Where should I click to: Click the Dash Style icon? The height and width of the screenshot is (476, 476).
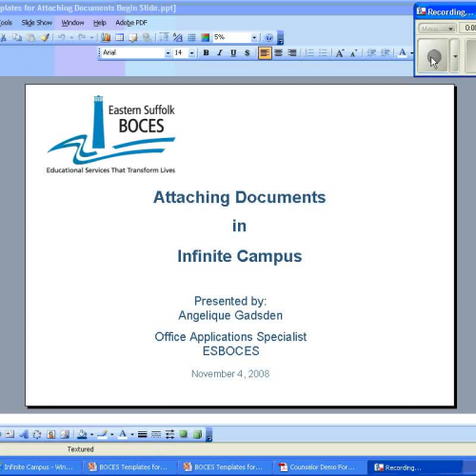[x=156, y=434]
